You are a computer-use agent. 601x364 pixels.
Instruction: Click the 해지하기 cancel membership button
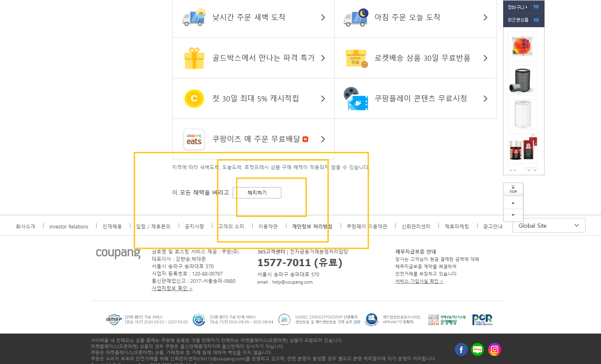click(x=257, y=193)
